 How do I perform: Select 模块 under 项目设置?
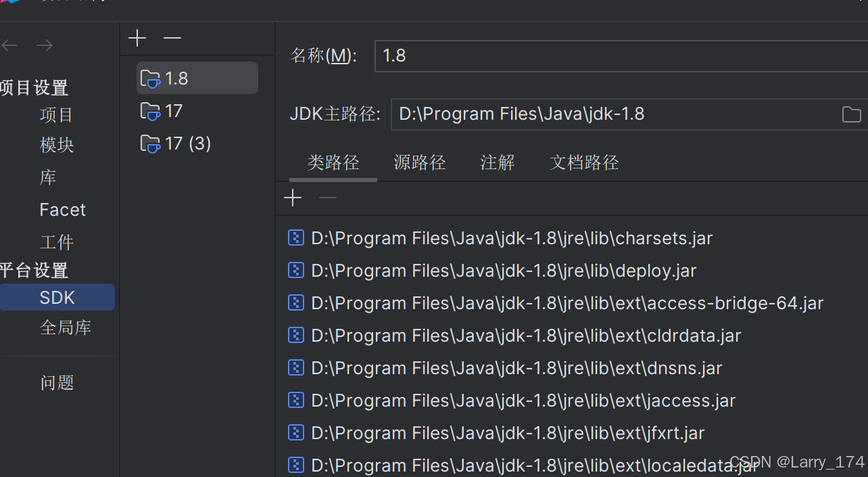point(57,144)
